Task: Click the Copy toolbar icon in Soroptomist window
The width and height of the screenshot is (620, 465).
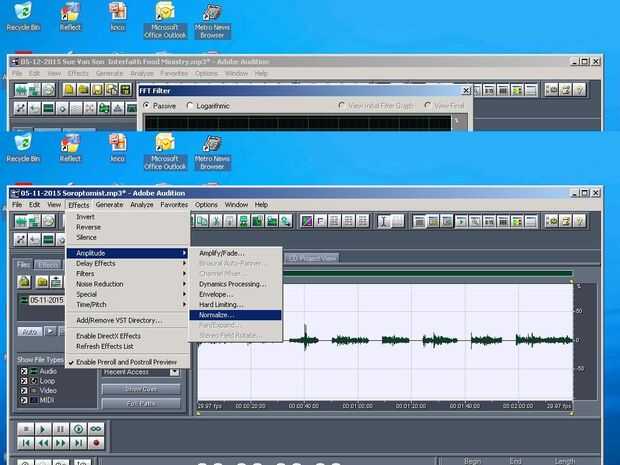Action: [x=202, y=221]
